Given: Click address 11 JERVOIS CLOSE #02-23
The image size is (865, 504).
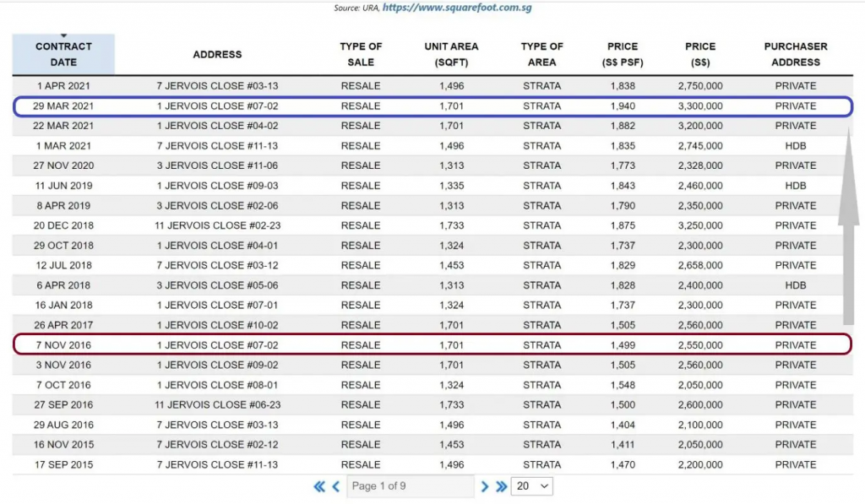Looking at the screenshot, I should pos(217,225).
